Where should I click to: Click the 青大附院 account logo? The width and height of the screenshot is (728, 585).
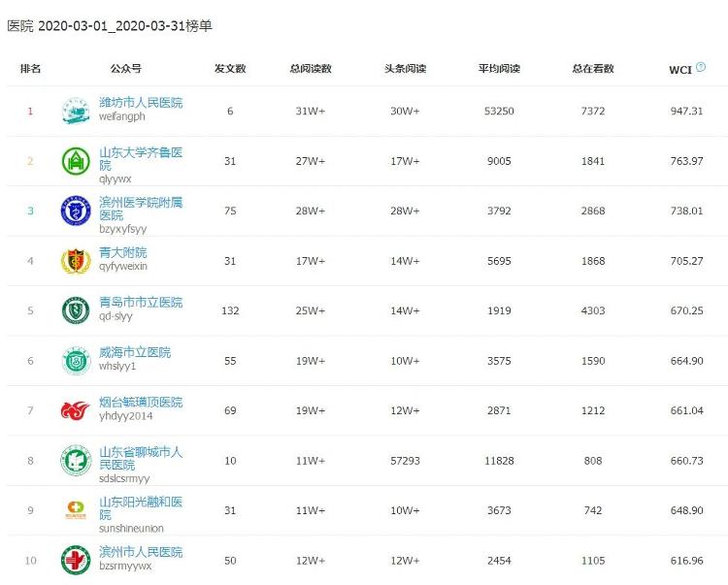coord(75,260)
